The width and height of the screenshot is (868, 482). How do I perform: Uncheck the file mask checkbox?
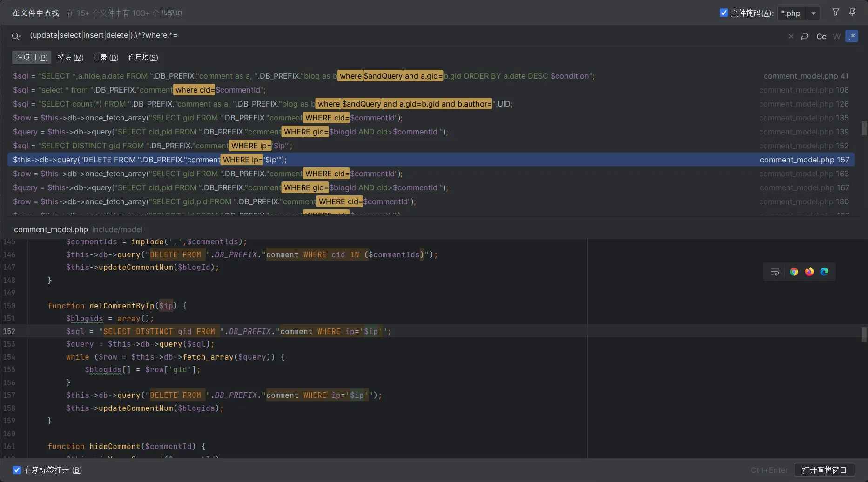tap(724, 13)
